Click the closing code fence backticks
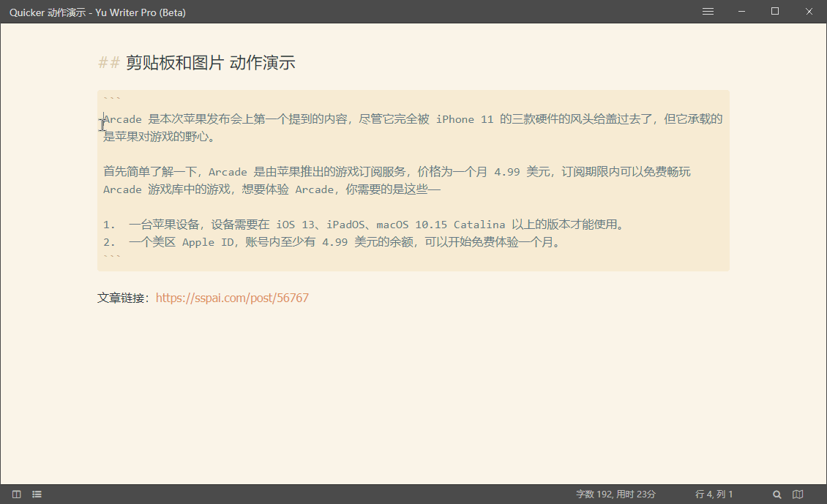Image resolution: width=827 pixels, height=504 pixels. 112,257
